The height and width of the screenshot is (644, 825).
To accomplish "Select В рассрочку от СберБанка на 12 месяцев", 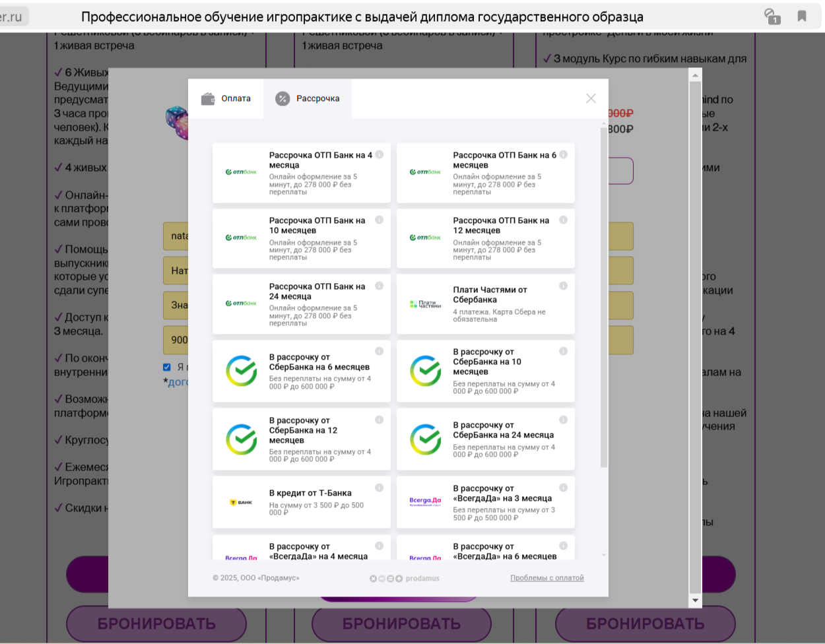I will tap(302, 439).
